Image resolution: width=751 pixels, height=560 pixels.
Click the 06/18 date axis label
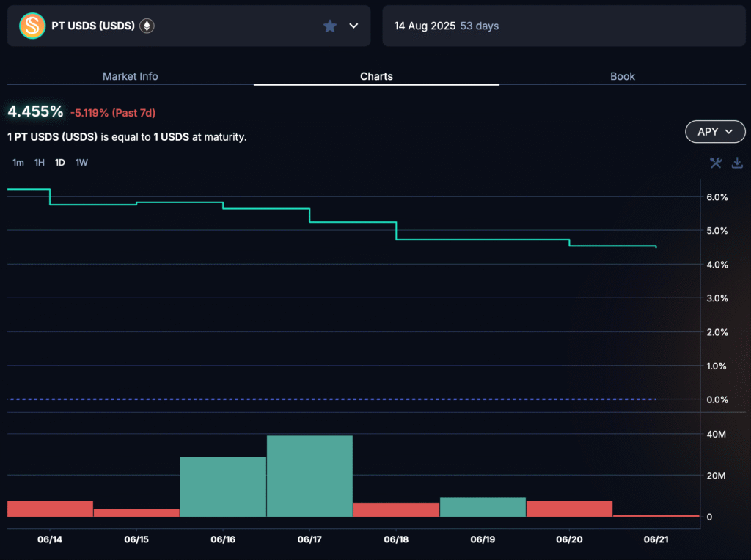coord(396,539)
